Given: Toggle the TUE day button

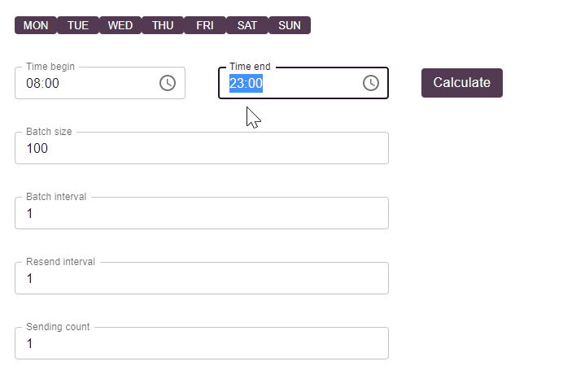Looking at the screenshot, I should [78, 25].
